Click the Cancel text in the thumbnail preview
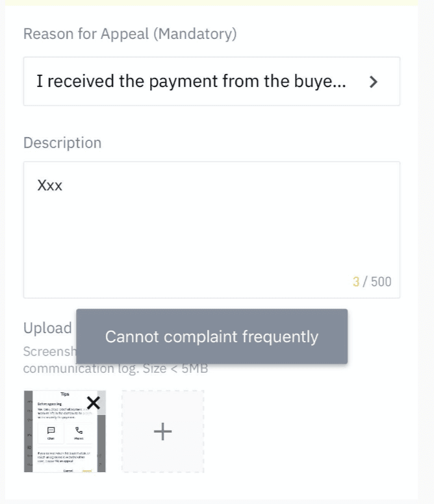 click(68, 471)
